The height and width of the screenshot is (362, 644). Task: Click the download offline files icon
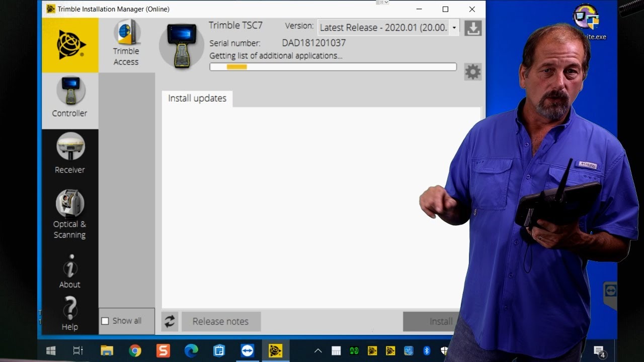[x=473, y=28]
